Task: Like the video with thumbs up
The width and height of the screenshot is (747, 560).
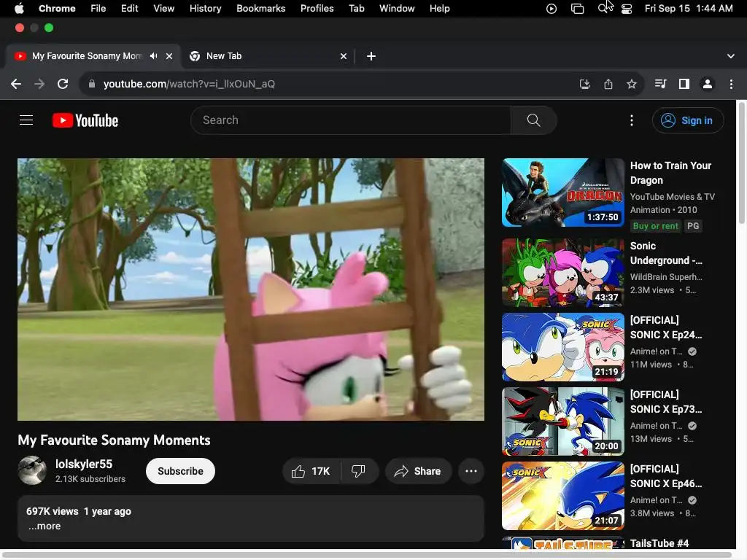Action: [x=311, y=472]
